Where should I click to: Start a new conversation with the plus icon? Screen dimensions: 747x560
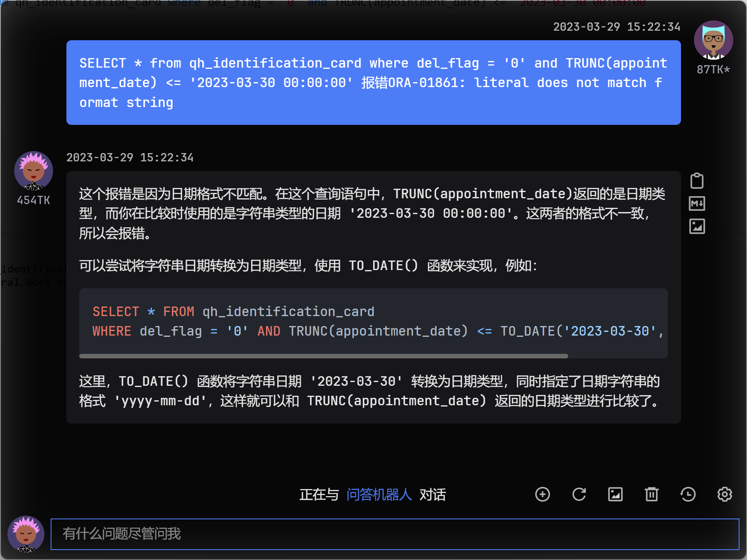pos(543,494)
